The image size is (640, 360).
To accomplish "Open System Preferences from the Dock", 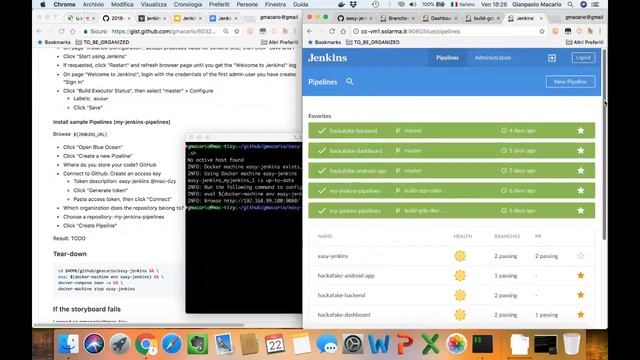I will pos(353,344).
